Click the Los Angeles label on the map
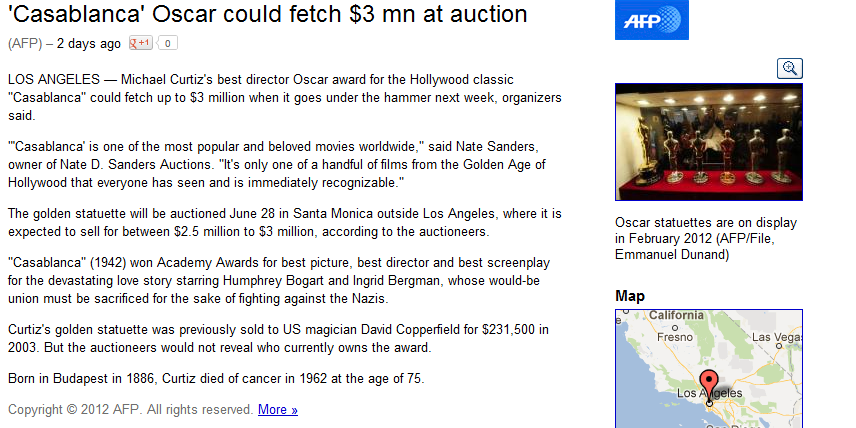The width and height of the screenshot is (856, 428). point(709,393)
